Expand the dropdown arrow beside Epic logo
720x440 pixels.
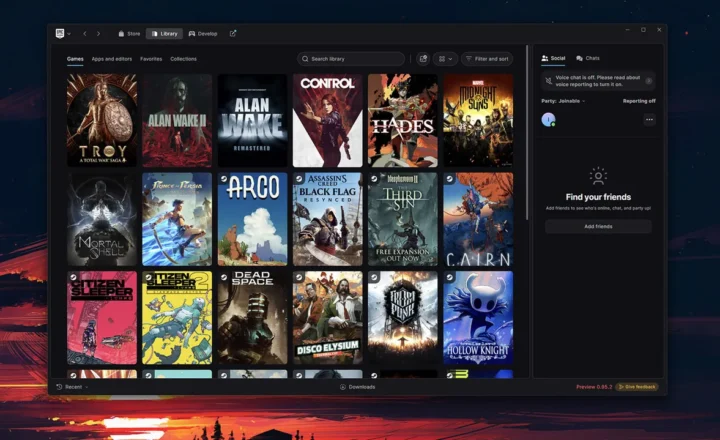(69, 34)
